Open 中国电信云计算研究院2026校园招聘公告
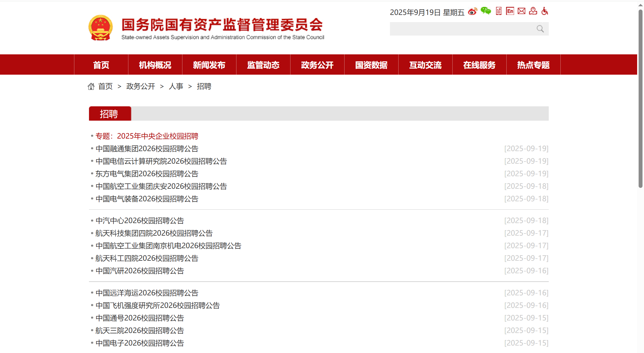 tap(161, 161)
